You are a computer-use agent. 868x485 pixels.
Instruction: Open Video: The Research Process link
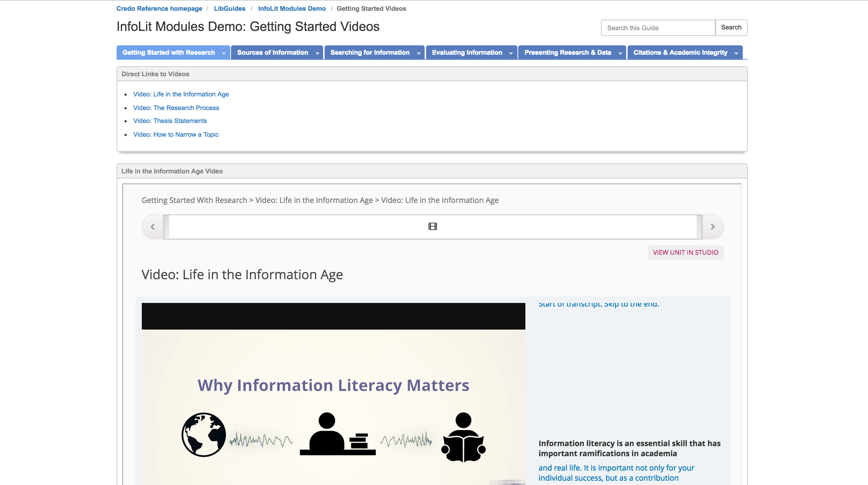click(x=176, y=108)
